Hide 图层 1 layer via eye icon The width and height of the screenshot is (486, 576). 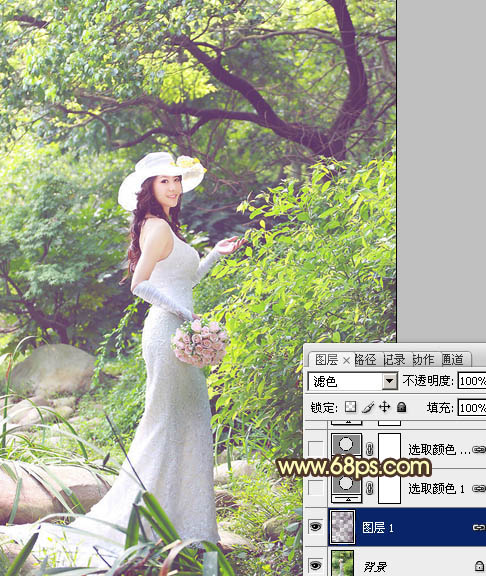click(x=315, y=527)
